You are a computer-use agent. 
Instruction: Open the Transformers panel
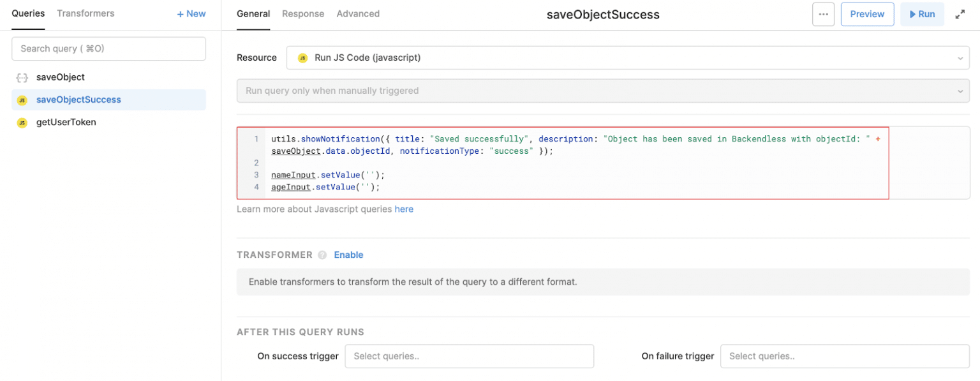[x=85, y=13]
